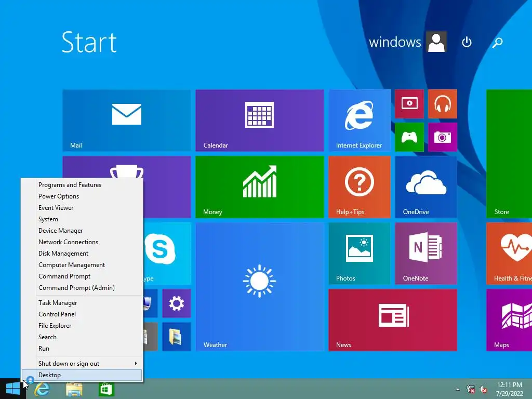
Task: Open Device Manager
Action: pos(82,231)
